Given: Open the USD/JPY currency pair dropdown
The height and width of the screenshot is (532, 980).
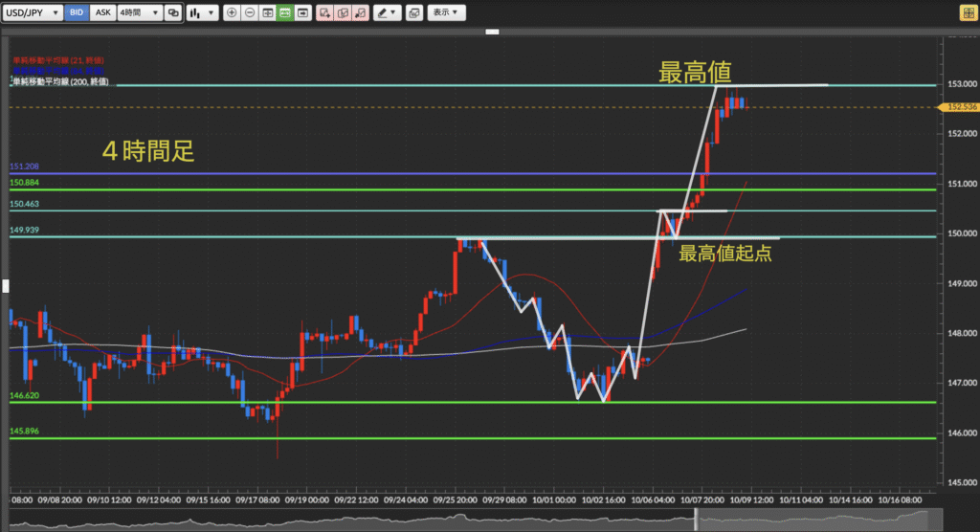Looking at the screenshot, I should tap(33, 13).
